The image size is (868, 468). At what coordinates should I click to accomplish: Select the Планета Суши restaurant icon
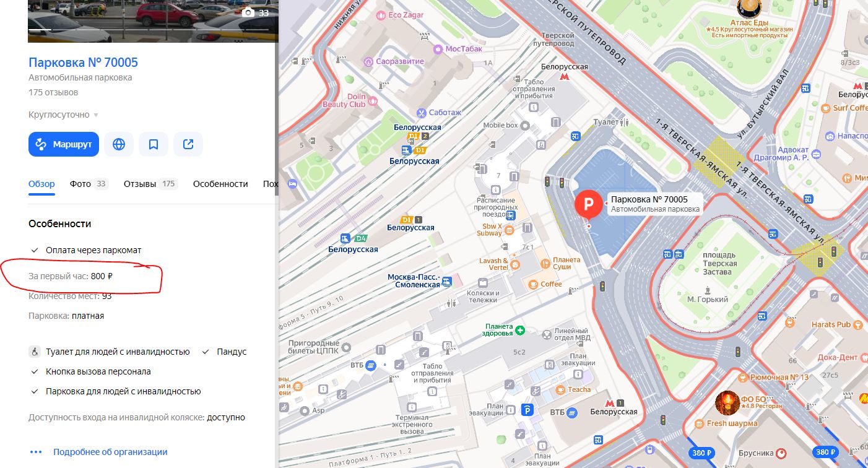pos(545,264)
